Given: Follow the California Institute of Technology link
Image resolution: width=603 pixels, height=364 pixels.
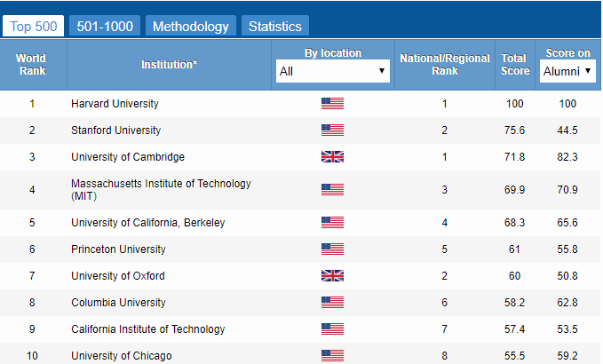Looking at the screenshot, I should click(148, 329).
